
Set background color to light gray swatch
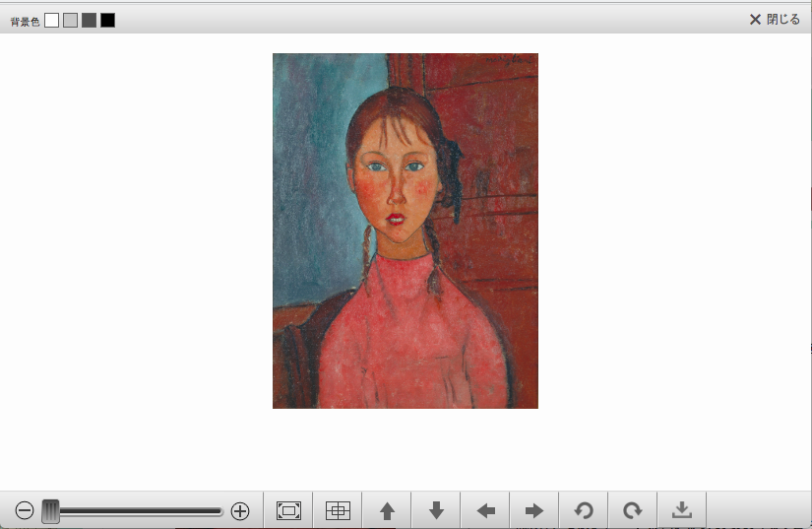(x=71, y=21)
